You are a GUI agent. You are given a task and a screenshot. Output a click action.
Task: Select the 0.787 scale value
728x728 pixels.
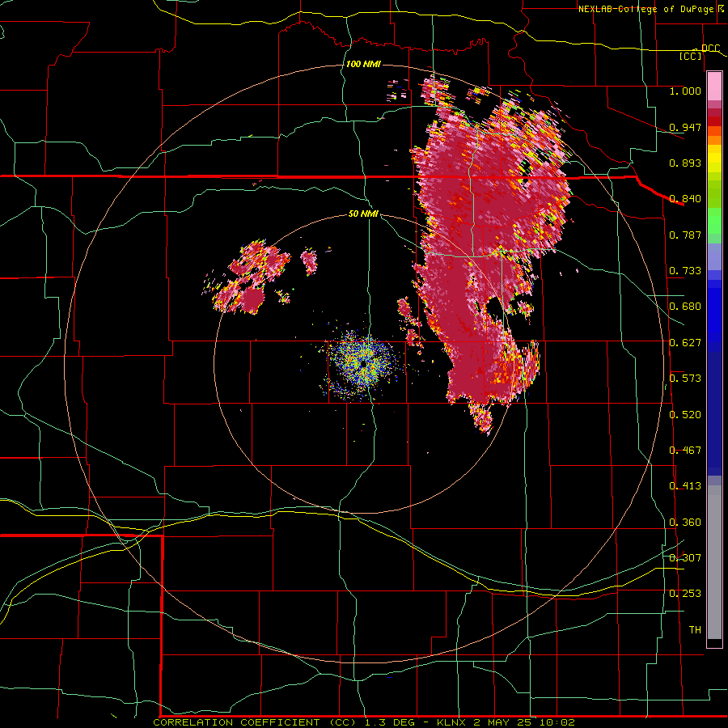685,235
